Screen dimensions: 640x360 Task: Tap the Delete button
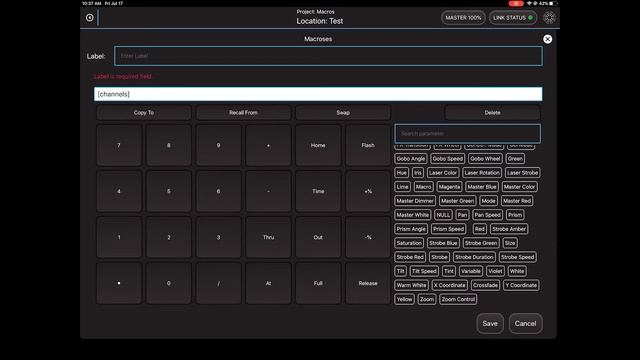pos(492,113)
